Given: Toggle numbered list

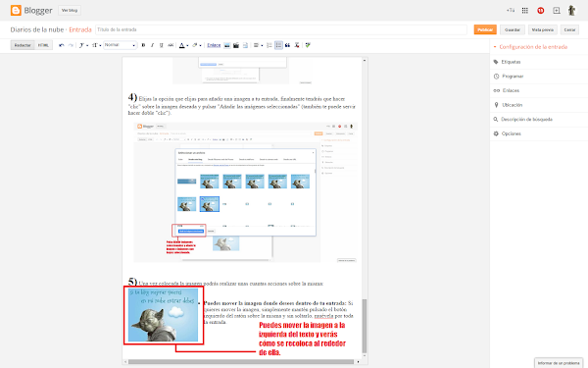Looking at the screenshot, I should click(x=269, y=45).
